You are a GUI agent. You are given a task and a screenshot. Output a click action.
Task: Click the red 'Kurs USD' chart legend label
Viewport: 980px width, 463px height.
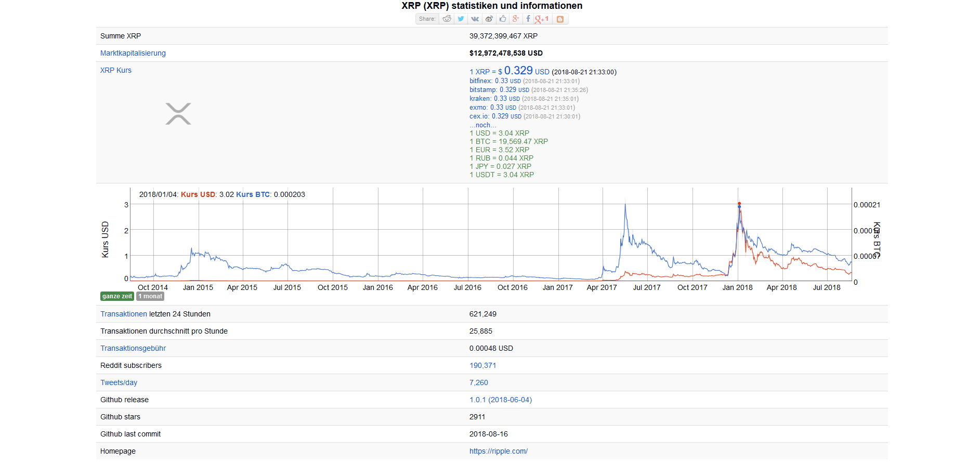click(x=198, y=194)
